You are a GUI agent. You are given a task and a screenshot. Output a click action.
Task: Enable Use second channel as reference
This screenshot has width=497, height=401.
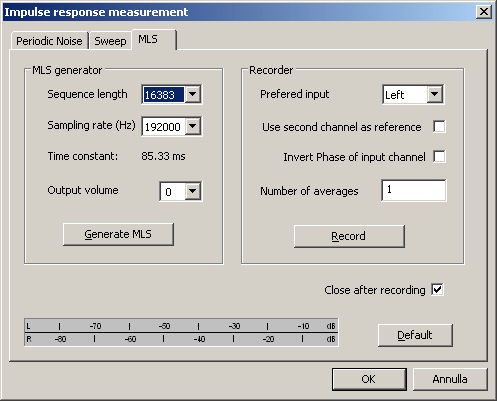tap(439, 127)
